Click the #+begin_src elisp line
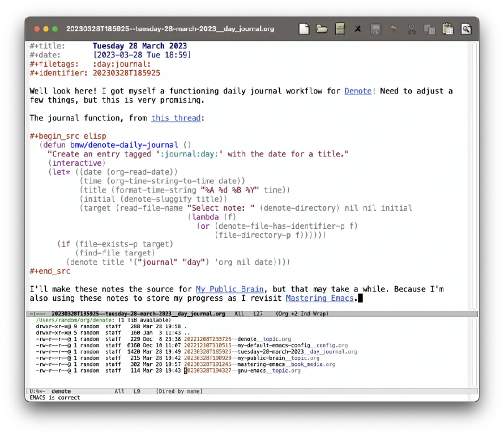The height and width of the screenshot is (435, 504). tap(68, 136)
